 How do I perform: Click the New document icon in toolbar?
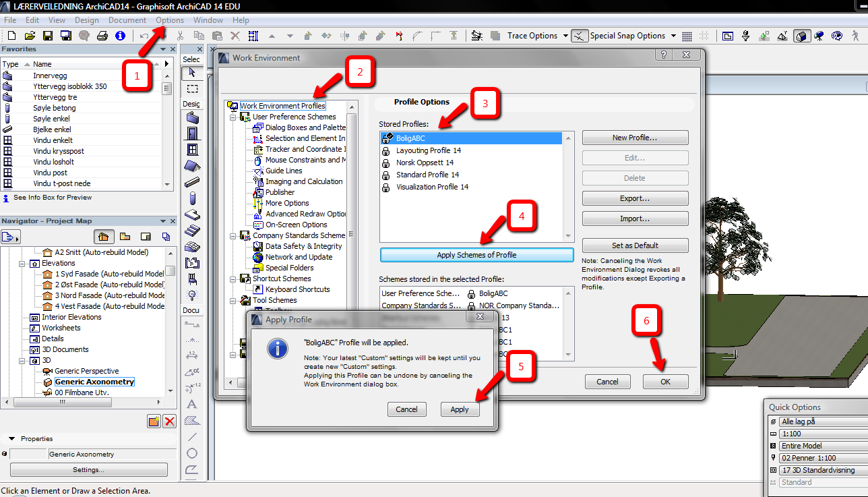click(11, 35)
